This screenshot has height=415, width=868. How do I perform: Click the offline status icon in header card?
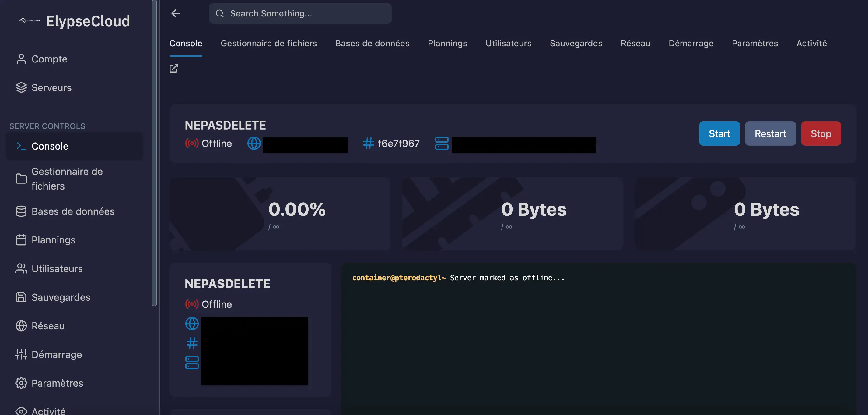192,144
